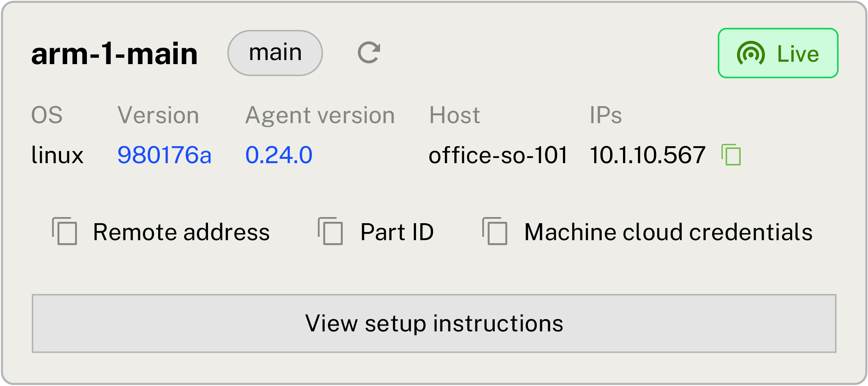Copy the IP address with green copy icon

click(731, 155)
